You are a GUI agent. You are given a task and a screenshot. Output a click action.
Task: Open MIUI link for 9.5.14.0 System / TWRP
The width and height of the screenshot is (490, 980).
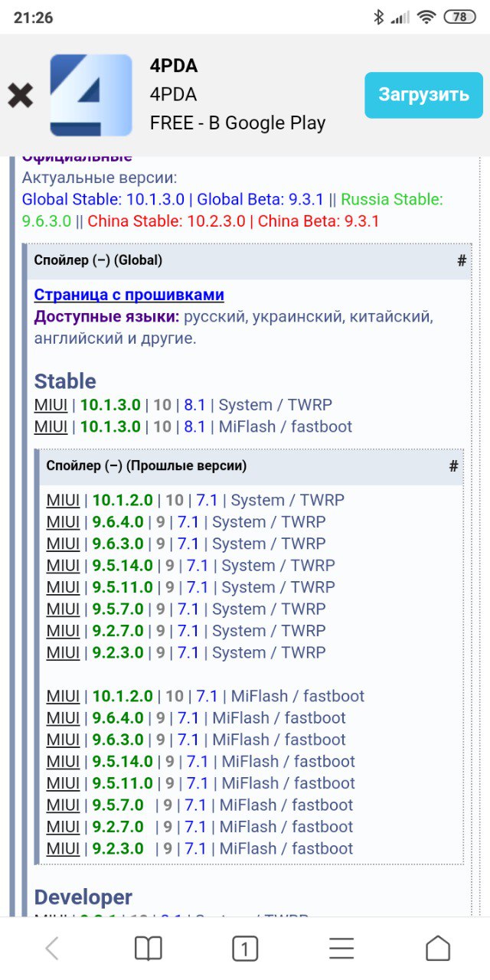63,566
